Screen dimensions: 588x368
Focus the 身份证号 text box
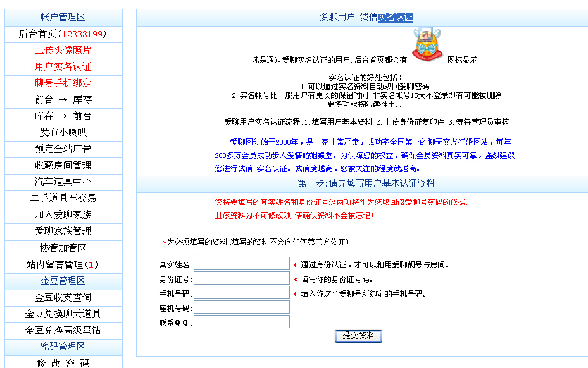tap(241, 279)
